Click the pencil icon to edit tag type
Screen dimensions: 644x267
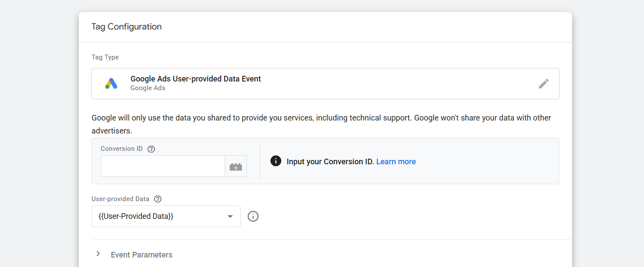coord(544,84)
